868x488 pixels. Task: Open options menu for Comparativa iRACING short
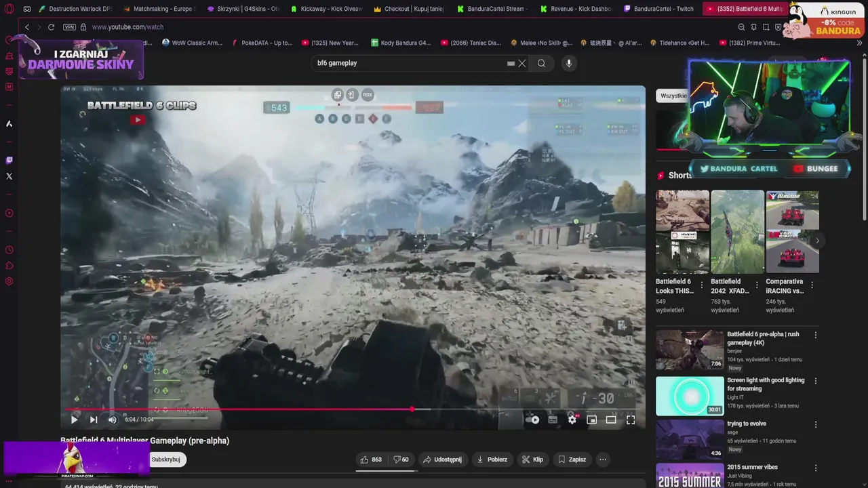point(812,285)
